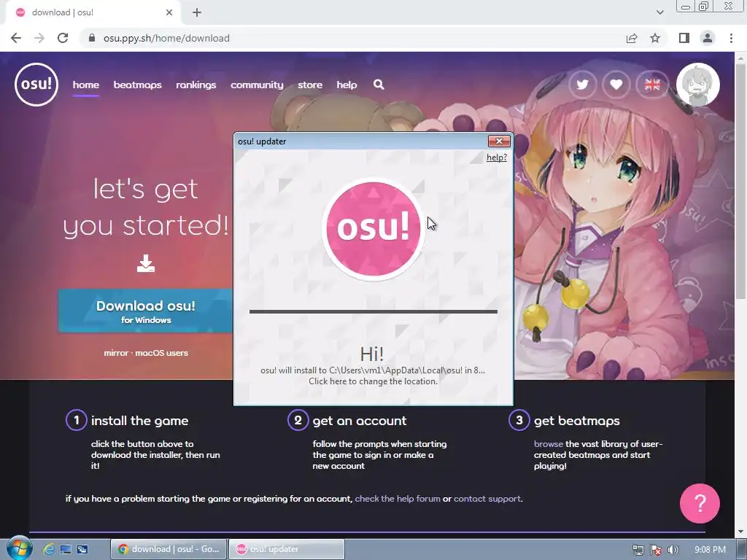Viewport: 747px width, 560px height.
Task: Open help nav menu
Action: [x=347, y=85]
